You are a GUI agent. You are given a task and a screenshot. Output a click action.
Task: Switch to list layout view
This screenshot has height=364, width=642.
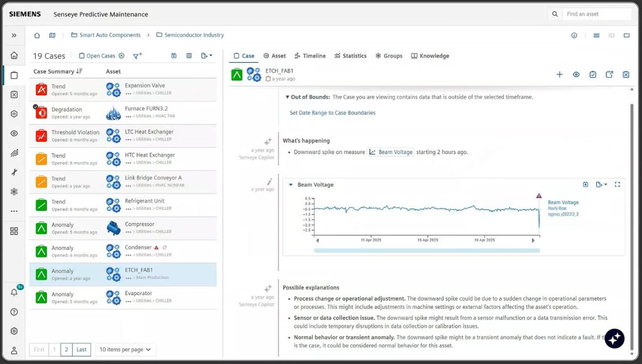[596, 36]
